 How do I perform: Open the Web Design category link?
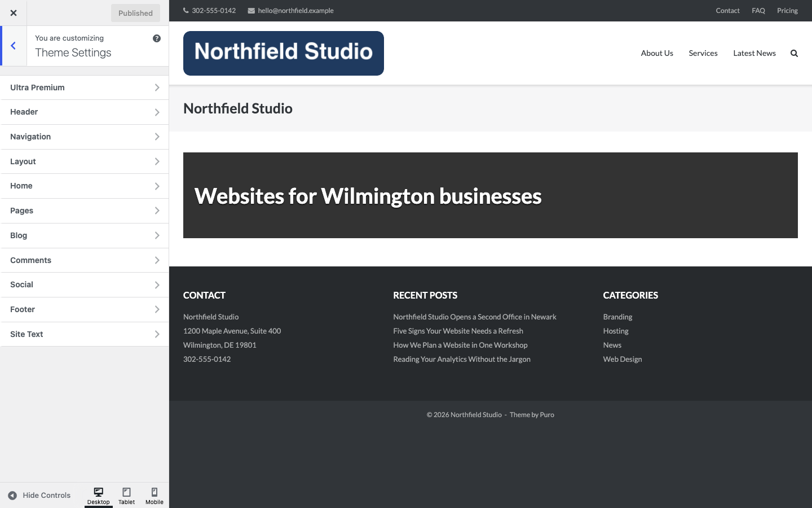coord(623,360)
